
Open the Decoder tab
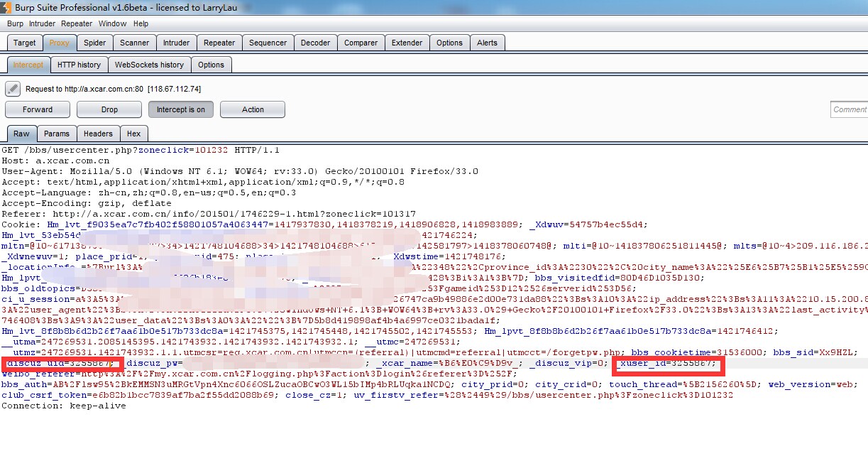click(315, 43)
